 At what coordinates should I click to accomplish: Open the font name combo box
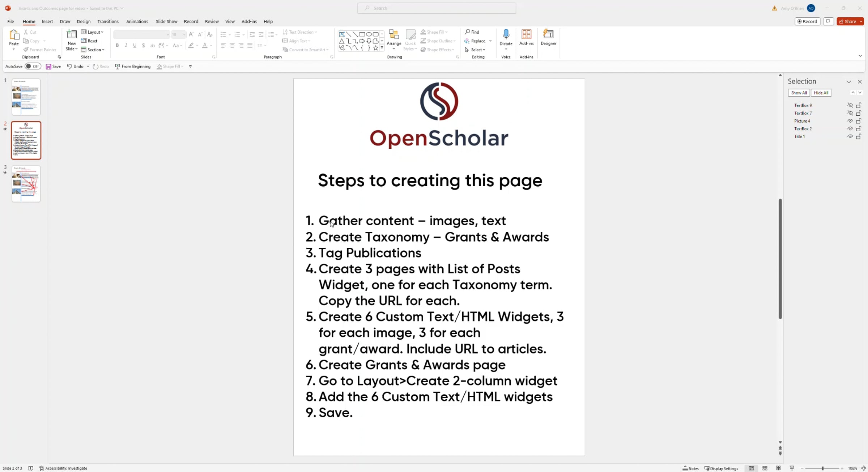point(141,34)
